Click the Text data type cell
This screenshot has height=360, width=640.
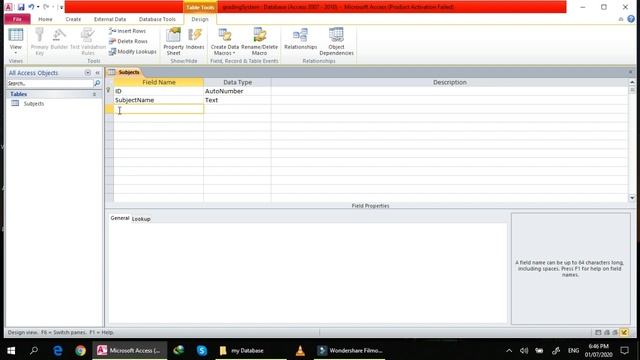237,100
